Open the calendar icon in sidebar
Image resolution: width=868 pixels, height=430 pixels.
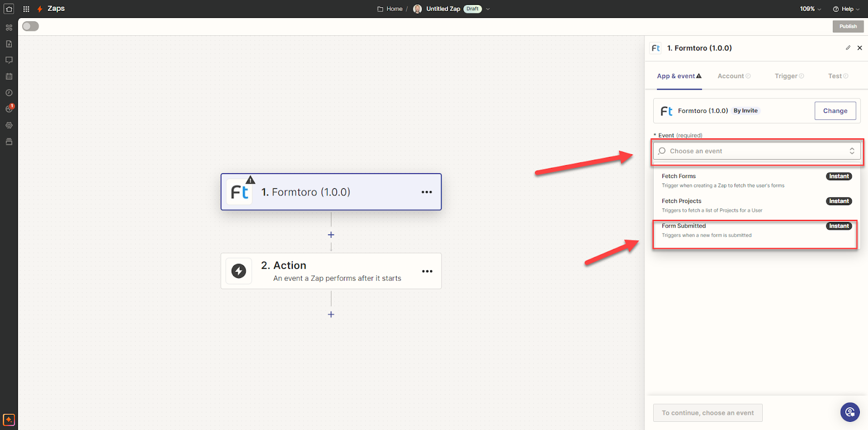tap(9, 77)
